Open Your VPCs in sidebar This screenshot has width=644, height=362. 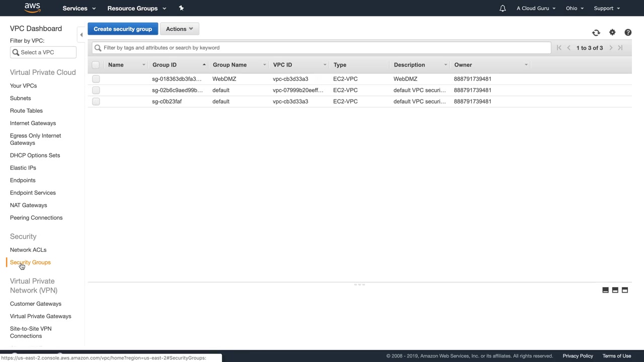point(23,86)
